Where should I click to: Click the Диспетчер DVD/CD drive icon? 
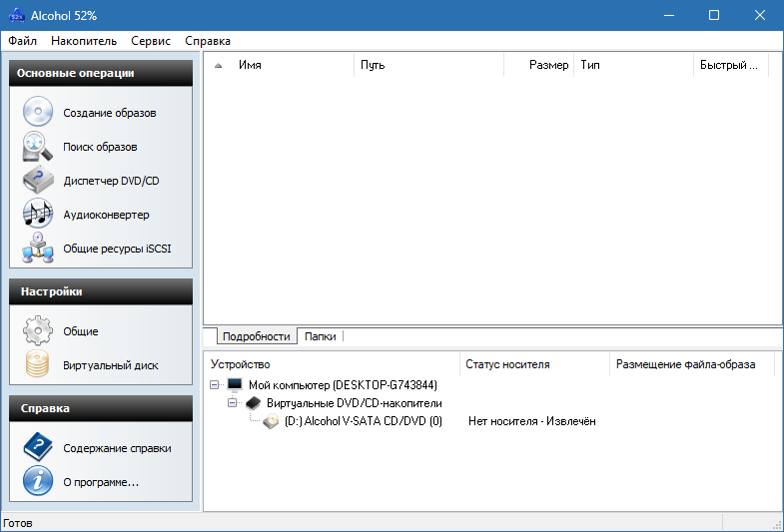point(38,181)
